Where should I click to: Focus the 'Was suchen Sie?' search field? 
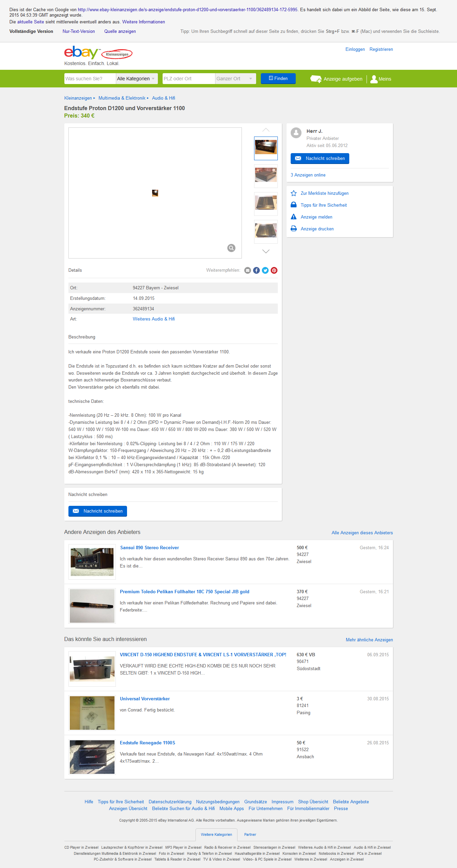click(x=90, y=79)
